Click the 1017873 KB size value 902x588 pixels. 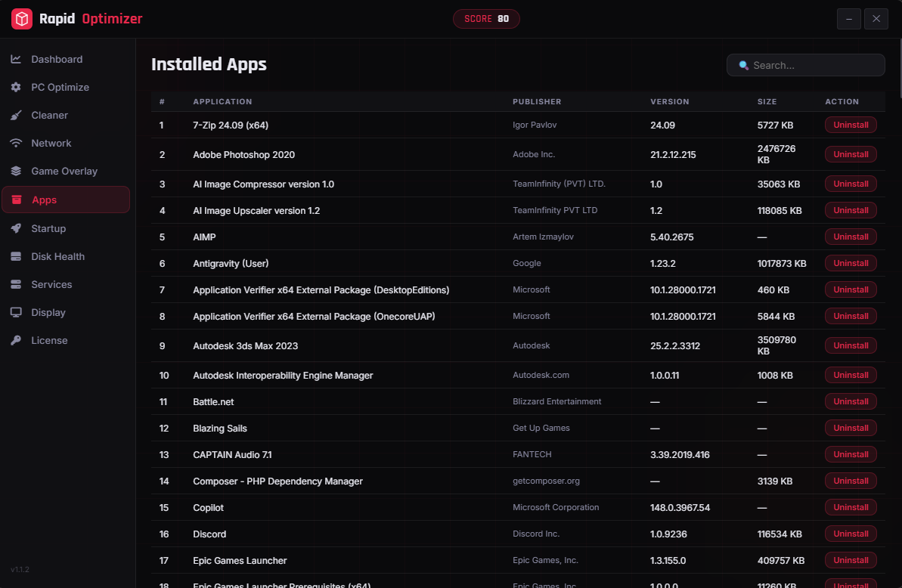coord(782,263)
